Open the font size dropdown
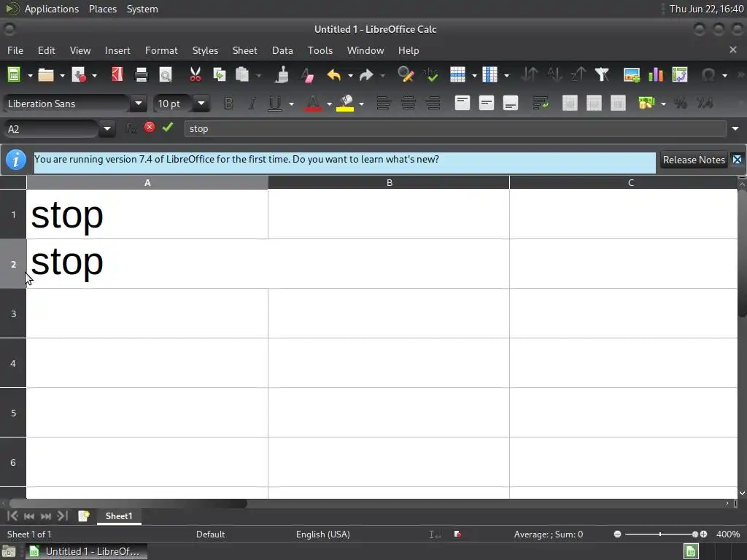This screenshot has height=560, width=747. 201,104
